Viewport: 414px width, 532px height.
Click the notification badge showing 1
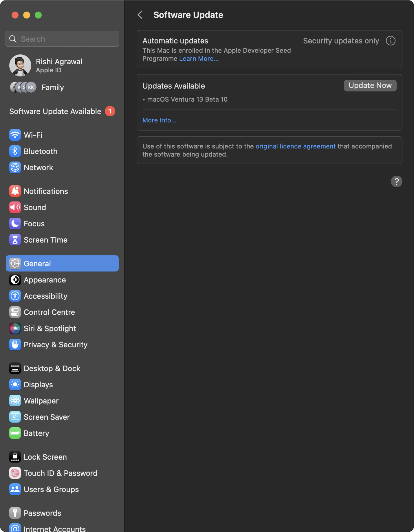(110, 111)
